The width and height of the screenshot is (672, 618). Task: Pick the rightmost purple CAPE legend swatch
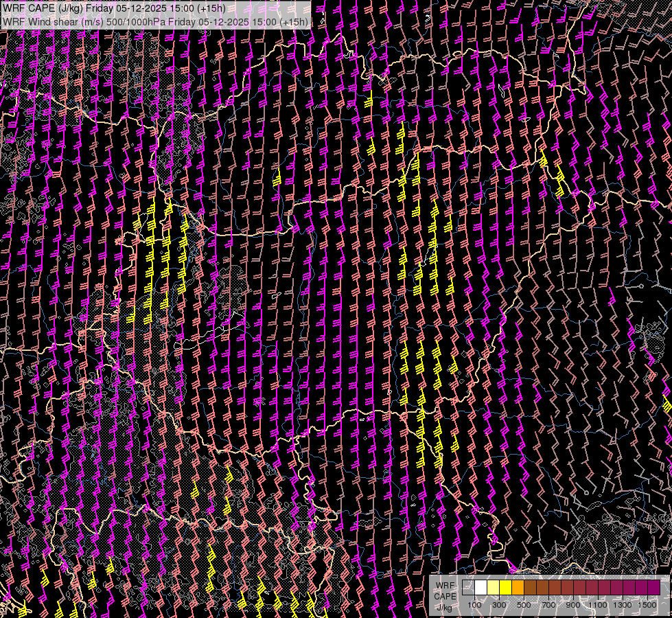pyautogui.click(x=653, y=587)
